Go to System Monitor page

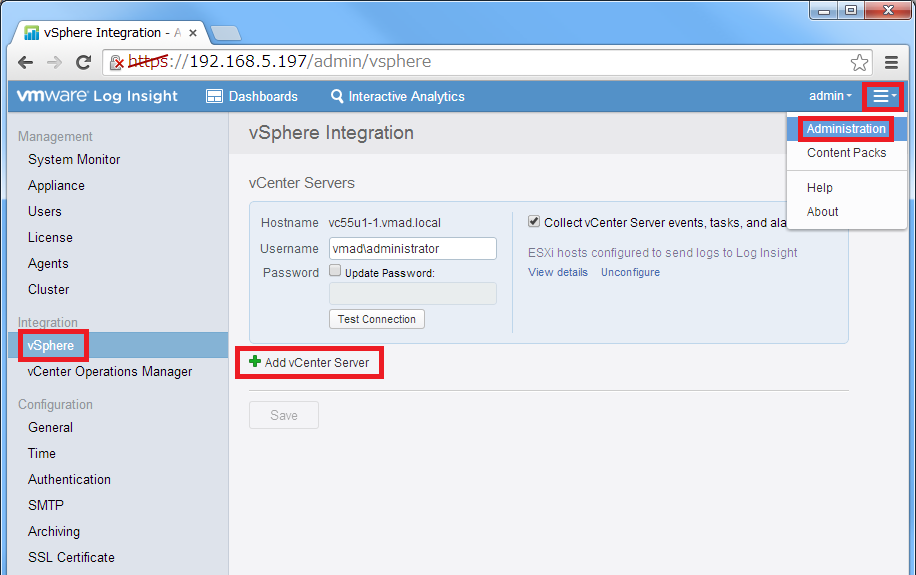[74, 160]
